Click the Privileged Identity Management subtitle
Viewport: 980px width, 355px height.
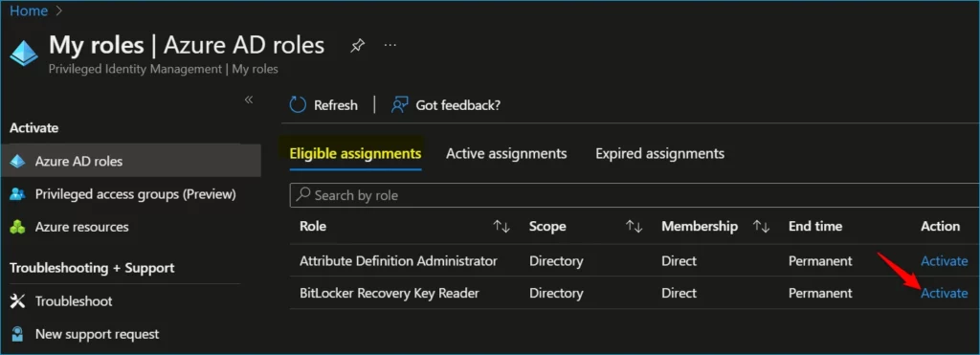pyautogui.click(x=163, y=69)
